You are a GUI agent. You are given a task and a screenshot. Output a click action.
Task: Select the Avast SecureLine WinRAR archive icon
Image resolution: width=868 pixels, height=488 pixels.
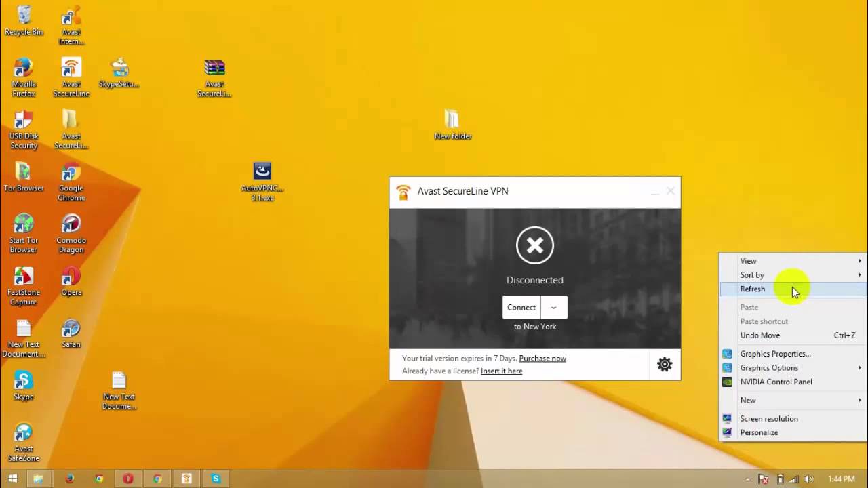(214, 77)
